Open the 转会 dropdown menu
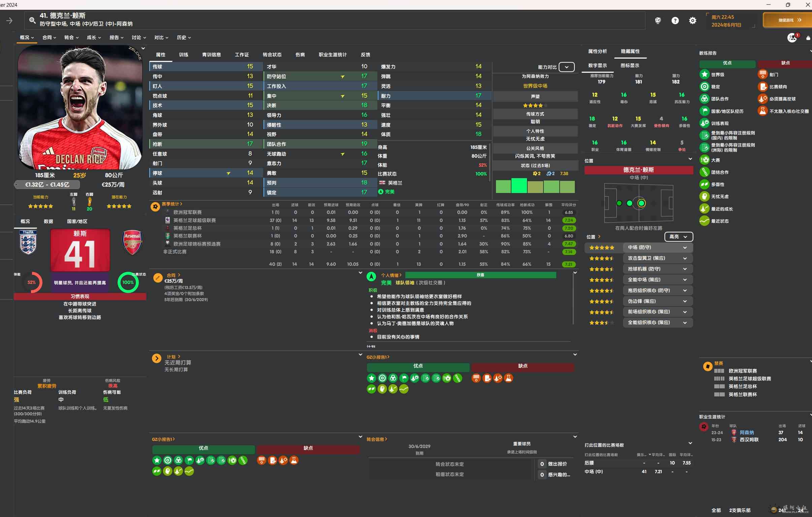This screenshot has width=812, height=517. (71, 37)
